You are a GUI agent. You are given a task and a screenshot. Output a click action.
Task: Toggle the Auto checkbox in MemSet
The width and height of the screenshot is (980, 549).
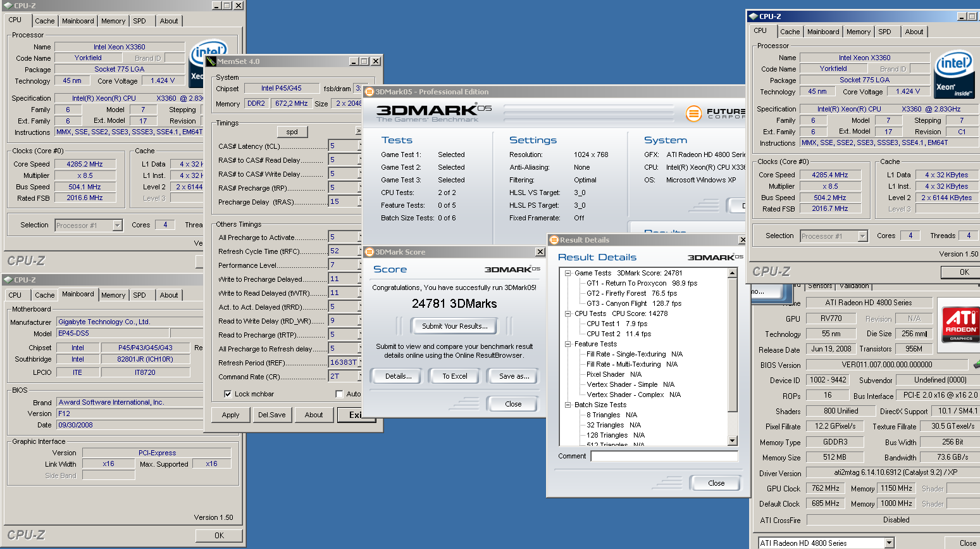339,394
